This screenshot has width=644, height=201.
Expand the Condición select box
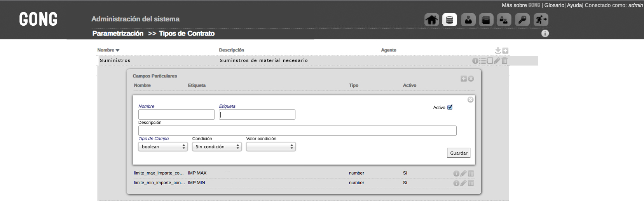[x=217, y=147]
